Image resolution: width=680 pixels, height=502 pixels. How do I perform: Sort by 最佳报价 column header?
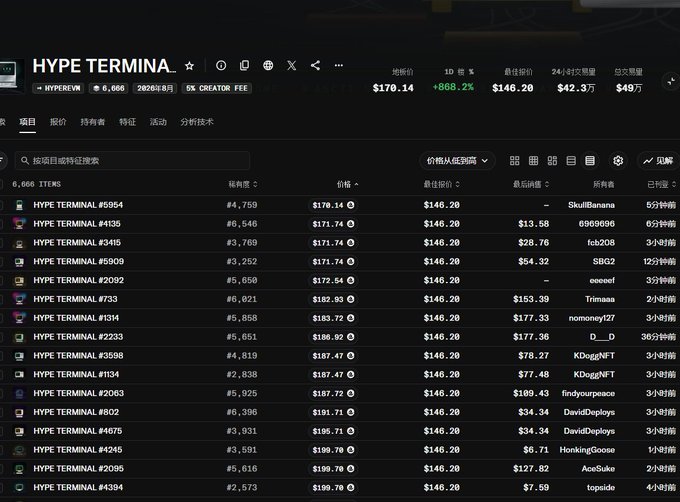(x=441, y=184)
